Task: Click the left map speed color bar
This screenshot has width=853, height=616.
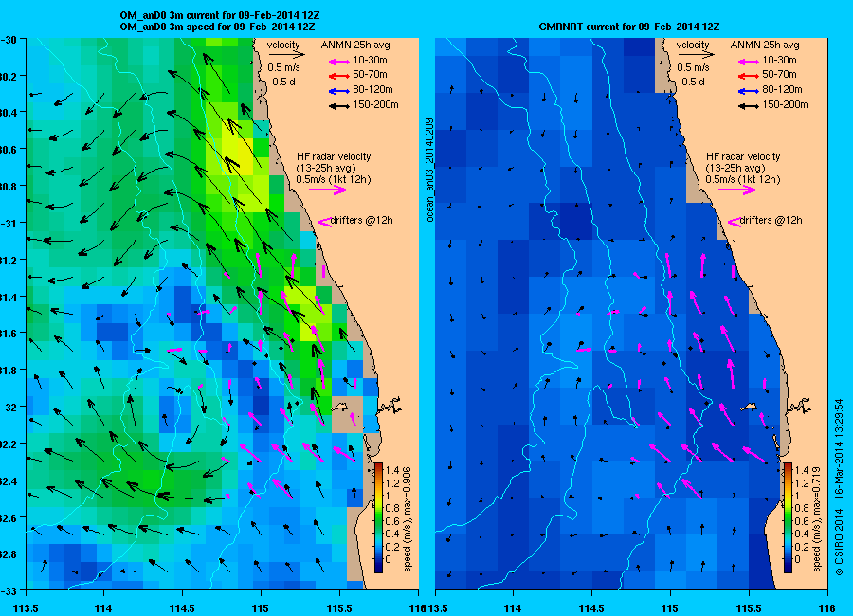Action: pyautogui.click(x=378, y=517)
